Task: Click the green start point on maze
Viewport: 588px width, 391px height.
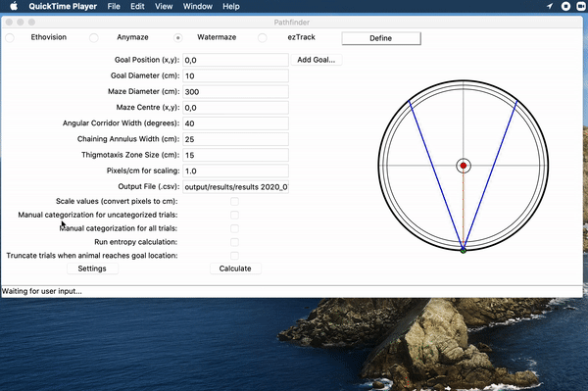Action: pyautogui.click(x=464, y=250)
